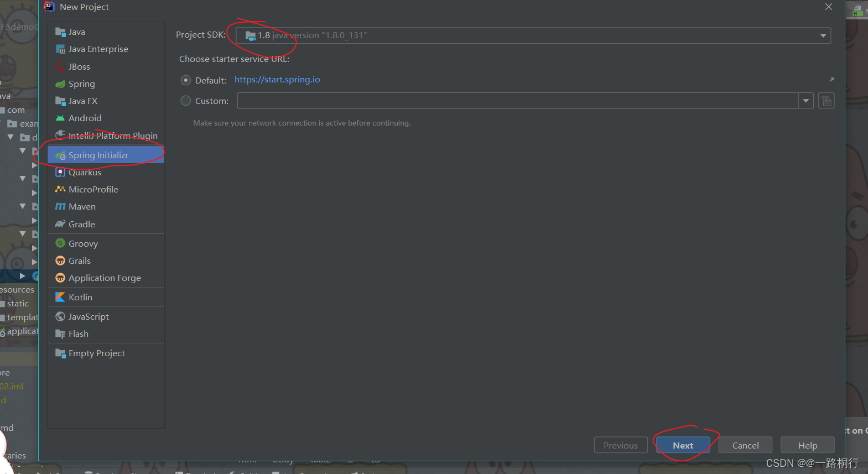Viewport: 868px width, 474px height.
Task: Click the Application Forge icon
Action: (60, 278)
